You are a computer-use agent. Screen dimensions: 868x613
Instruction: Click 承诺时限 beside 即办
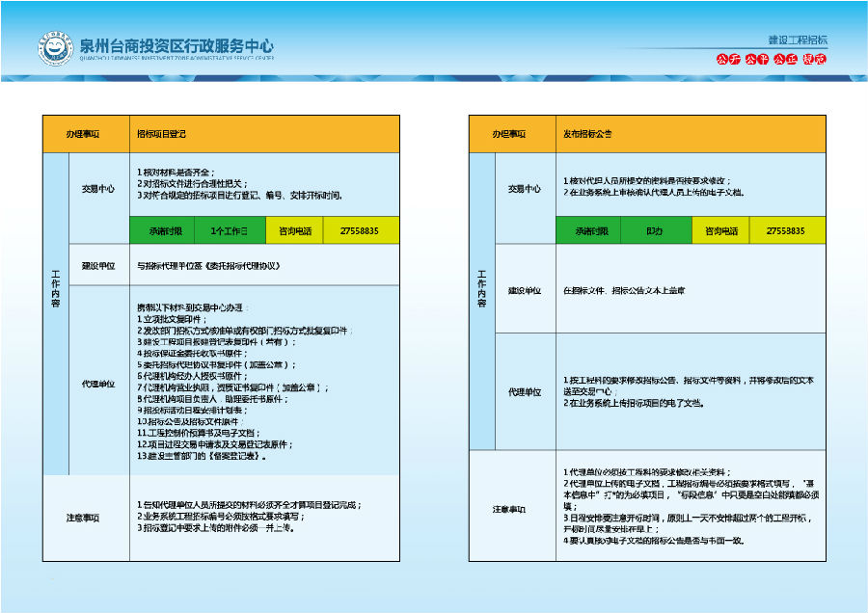click(592, 230)
